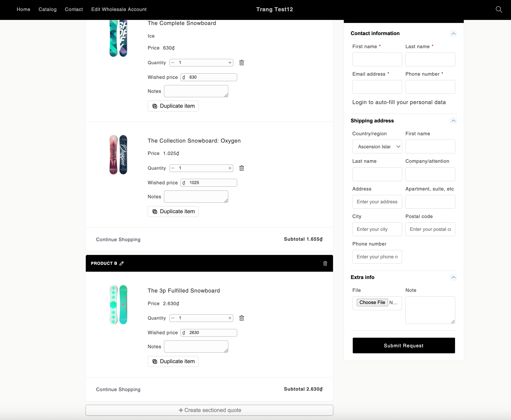Duplicate The 3p Fulfilled Snowboard item
The image size is (511, 420).
[x=173, y=362]
